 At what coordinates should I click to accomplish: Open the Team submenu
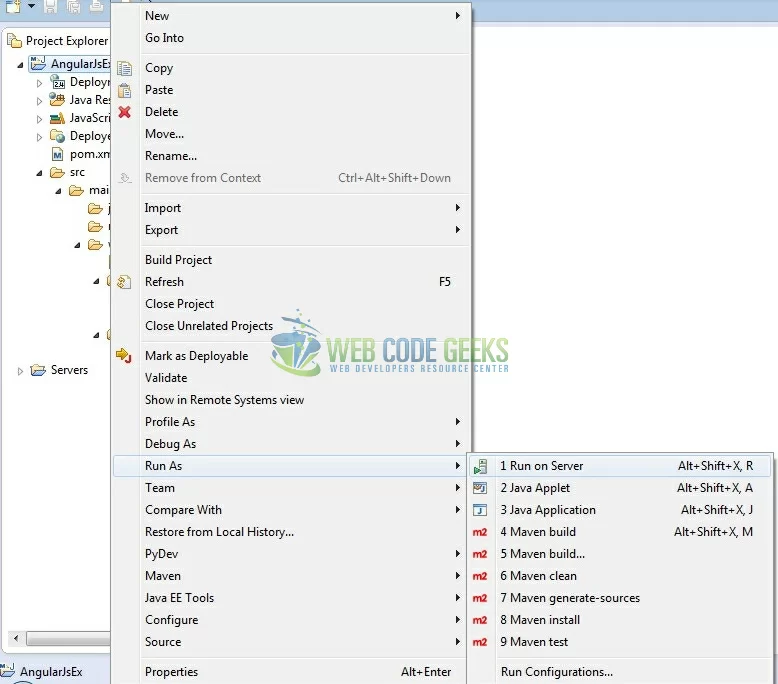[x=292, y=488]
